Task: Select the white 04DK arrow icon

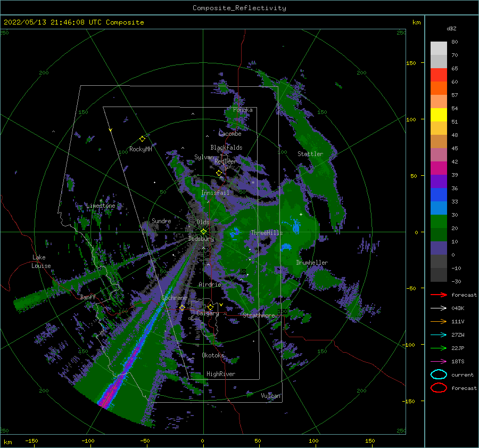Action: (x=439, y=308)
